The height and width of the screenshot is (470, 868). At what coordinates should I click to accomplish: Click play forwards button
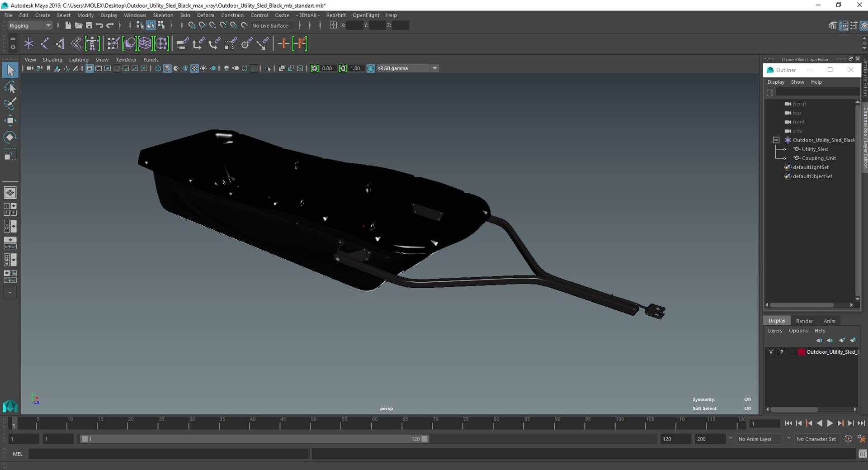(x=830, y=423)
